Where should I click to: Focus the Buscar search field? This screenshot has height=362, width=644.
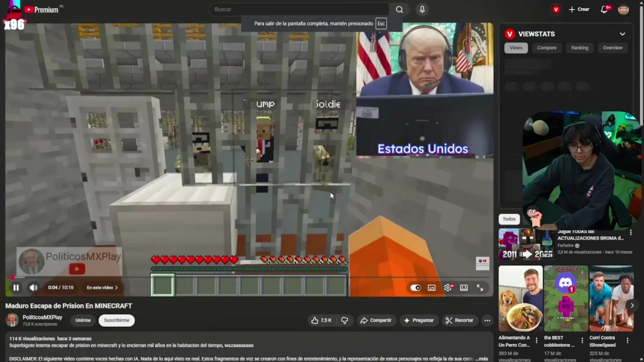tap(300, 10)
